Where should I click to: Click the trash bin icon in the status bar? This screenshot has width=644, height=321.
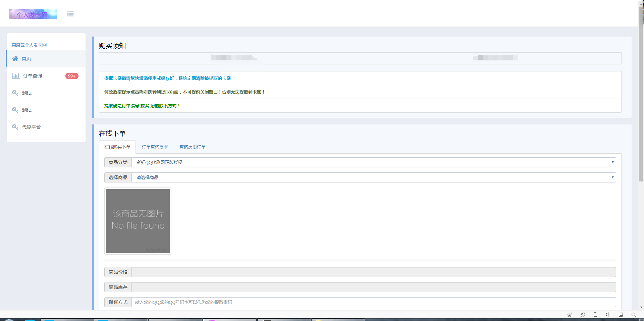coord(595,315)
